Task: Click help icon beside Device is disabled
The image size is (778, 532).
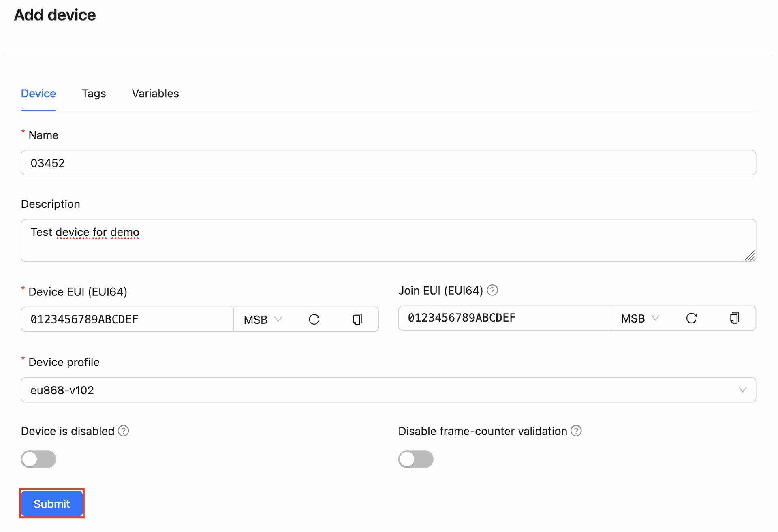Action: coord(124,431)
